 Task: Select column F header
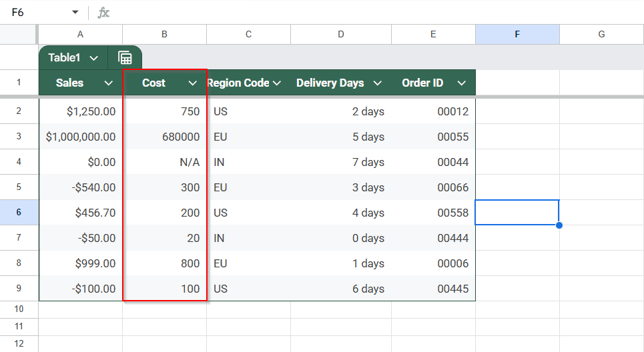pyautogui.click(x=517, y=35)
